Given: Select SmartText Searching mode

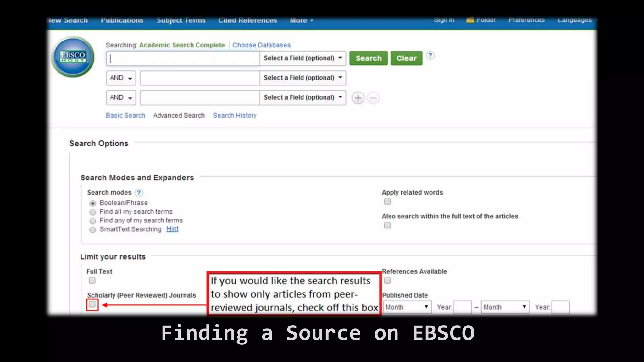Looking at the screenshot, I should click(x=92, y=229).
